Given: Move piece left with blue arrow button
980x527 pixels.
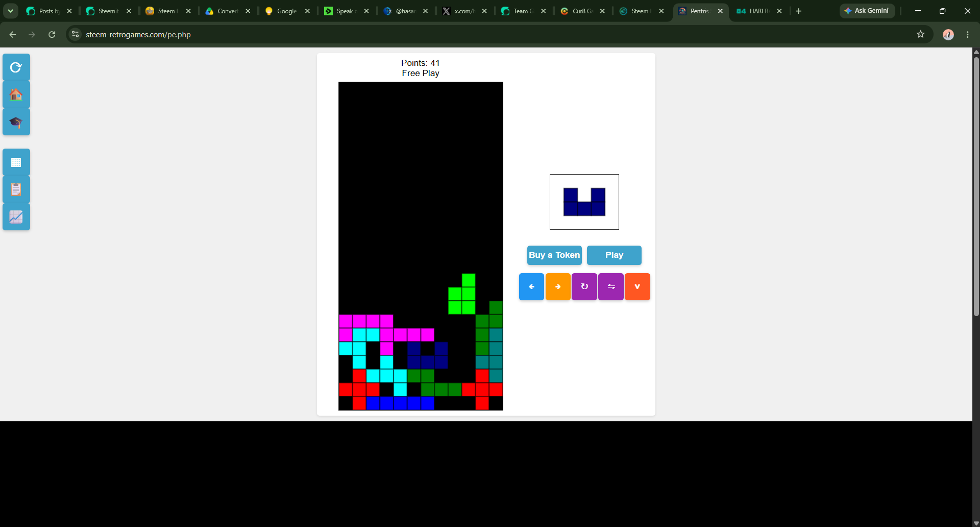Looking at the screenshot, I should pos(531,286).
